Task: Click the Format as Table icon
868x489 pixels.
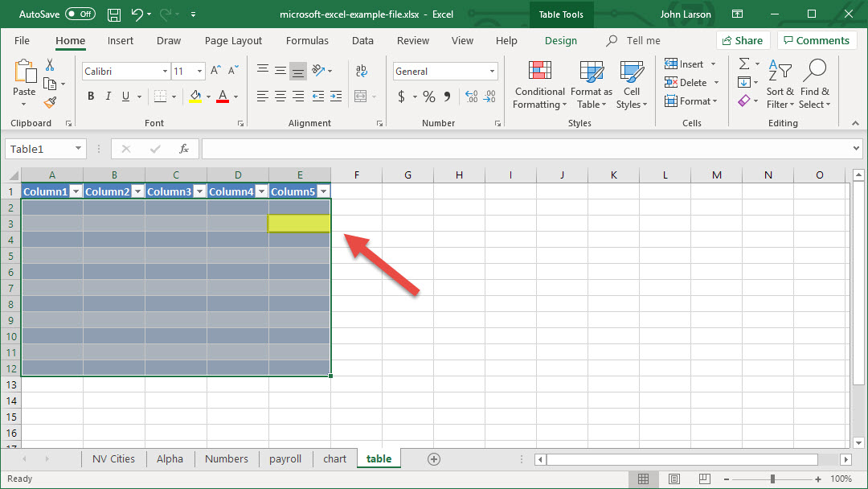Action: point(592,84)
